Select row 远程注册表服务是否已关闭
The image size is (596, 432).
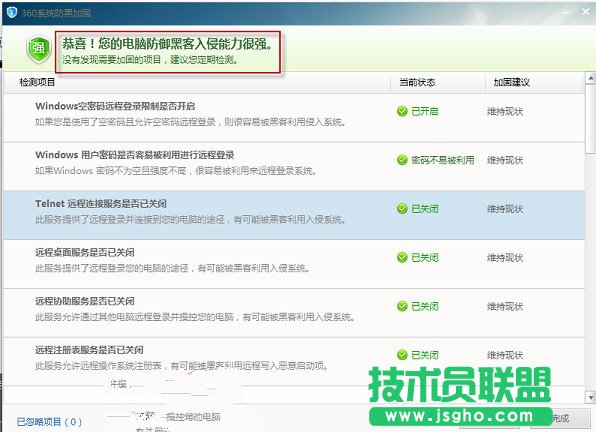(x=294, y=361)
